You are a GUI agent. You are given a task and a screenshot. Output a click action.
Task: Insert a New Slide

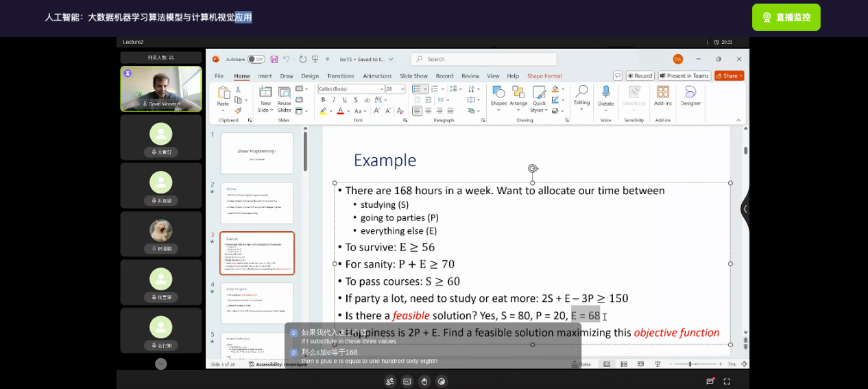(265, 99)
